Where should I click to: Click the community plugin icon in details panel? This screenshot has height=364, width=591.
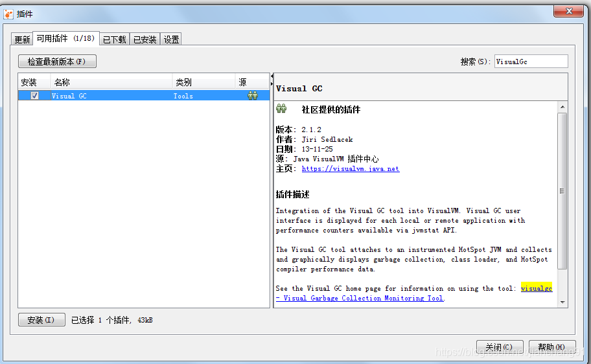coord(281,109)
